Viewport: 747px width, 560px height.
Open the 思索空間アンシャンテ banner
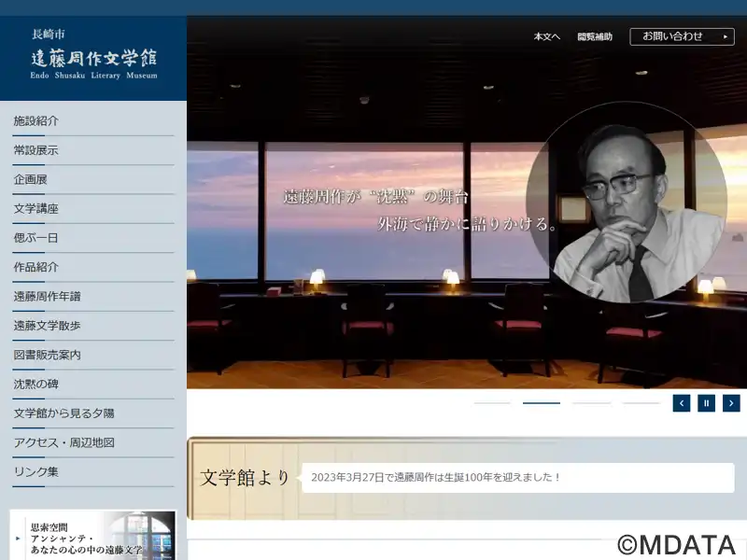pyautogui.click(x=92, y=535)
